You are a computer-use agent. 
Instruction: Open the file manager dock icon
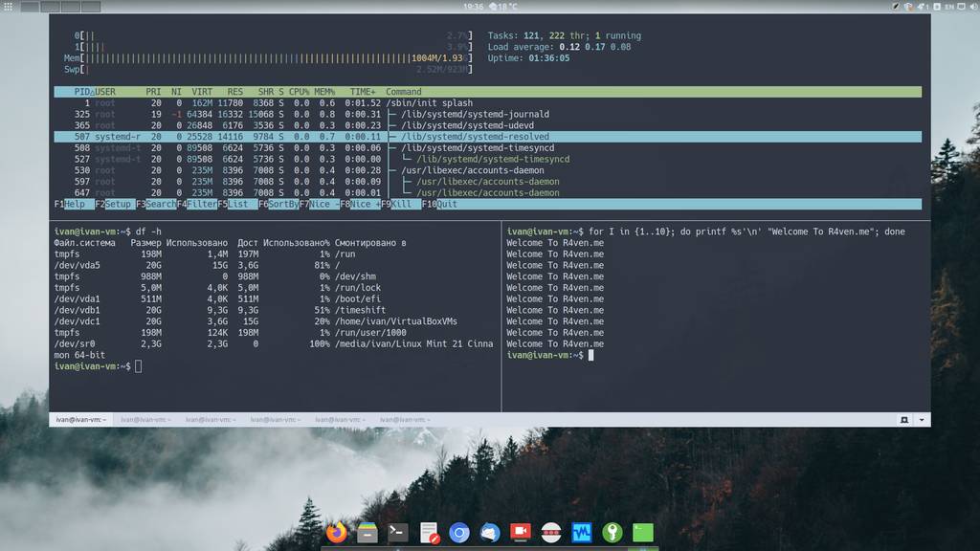coord(367,533)
